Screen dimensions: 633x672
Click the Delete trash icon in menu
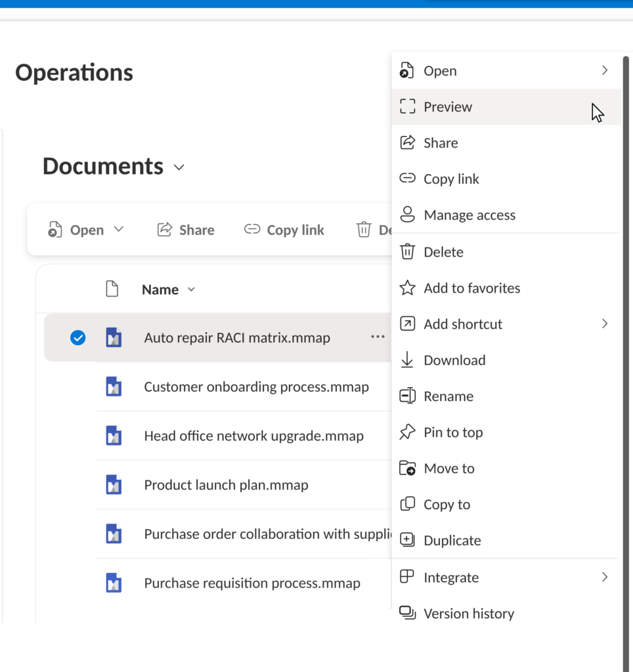407,251
